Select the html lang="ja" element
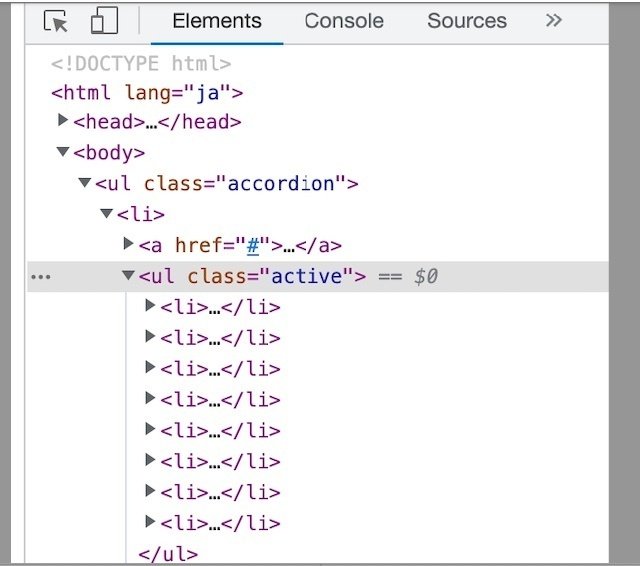Image resolution: width=640 pixels, height=566 pixels. coord(147,93)
